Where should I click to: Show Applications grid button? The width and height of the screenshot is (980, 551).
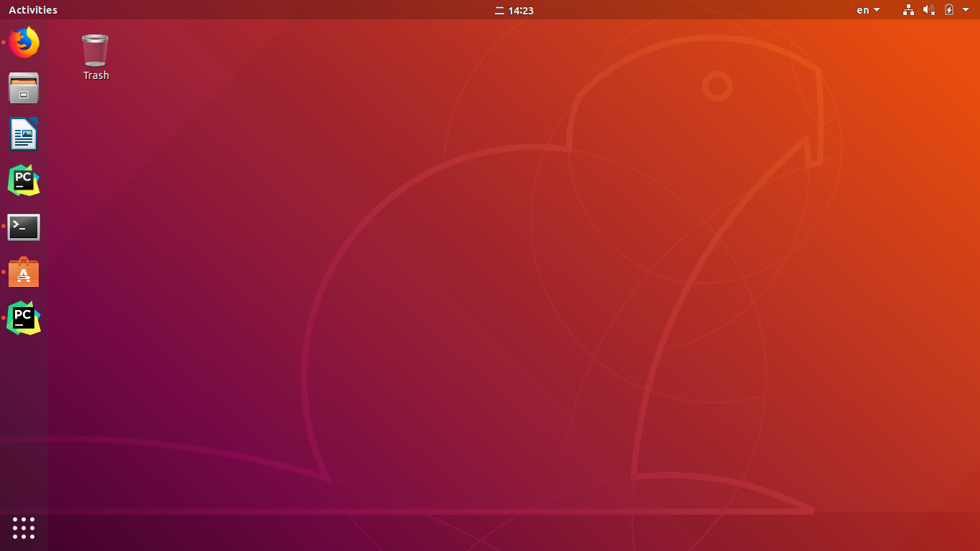click(24, 528)
